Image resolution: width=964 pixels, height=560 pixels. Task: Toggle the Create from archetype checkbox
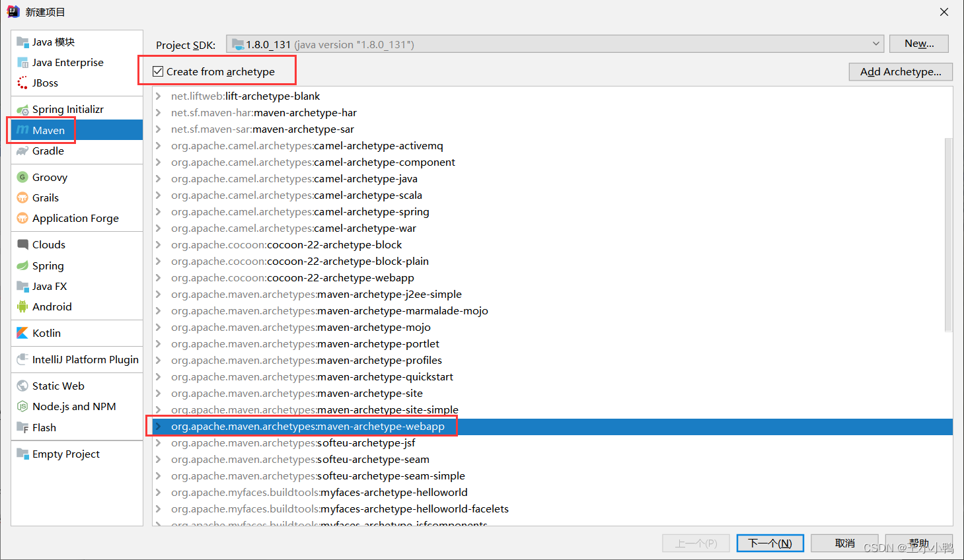coord(158,71)
